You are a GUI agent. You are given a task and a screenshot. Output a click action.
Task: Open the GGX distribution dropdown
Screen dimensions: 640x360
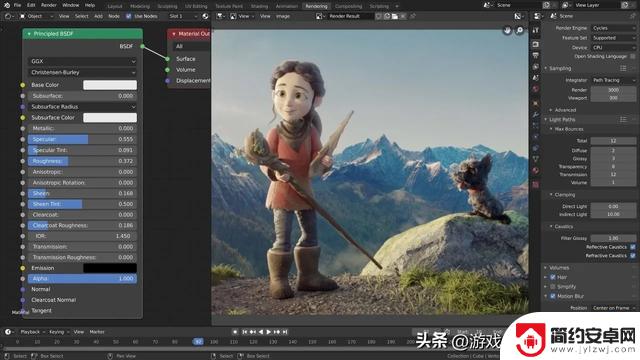pos(82,61)
